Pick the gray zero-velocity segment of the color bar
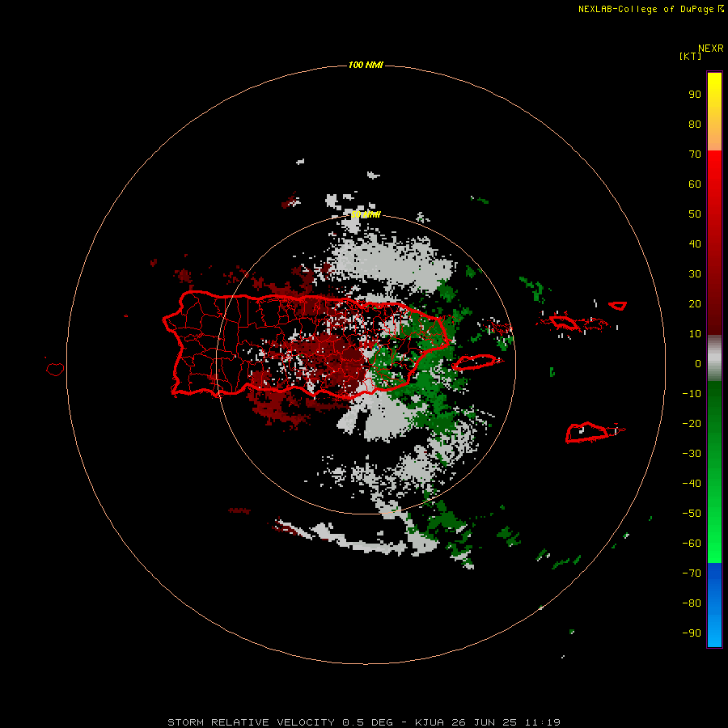The height and width of the screenshot is (728, 728). [x=714, y=358]
